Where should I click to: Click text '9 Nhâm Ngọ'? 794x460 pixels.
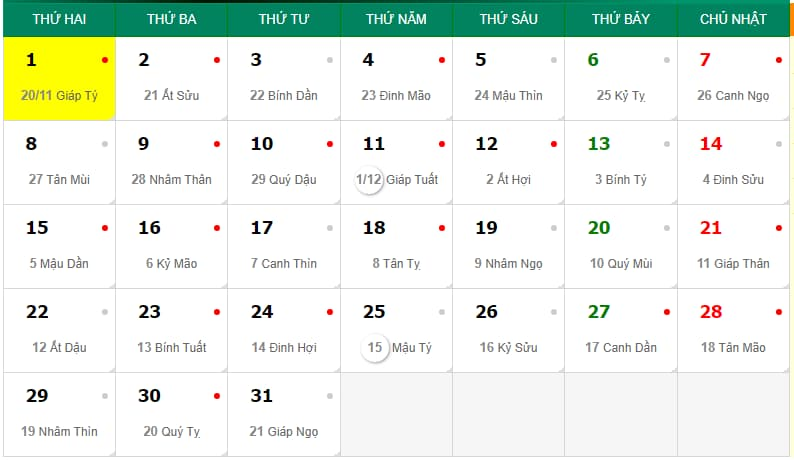(x=508, y=264)
